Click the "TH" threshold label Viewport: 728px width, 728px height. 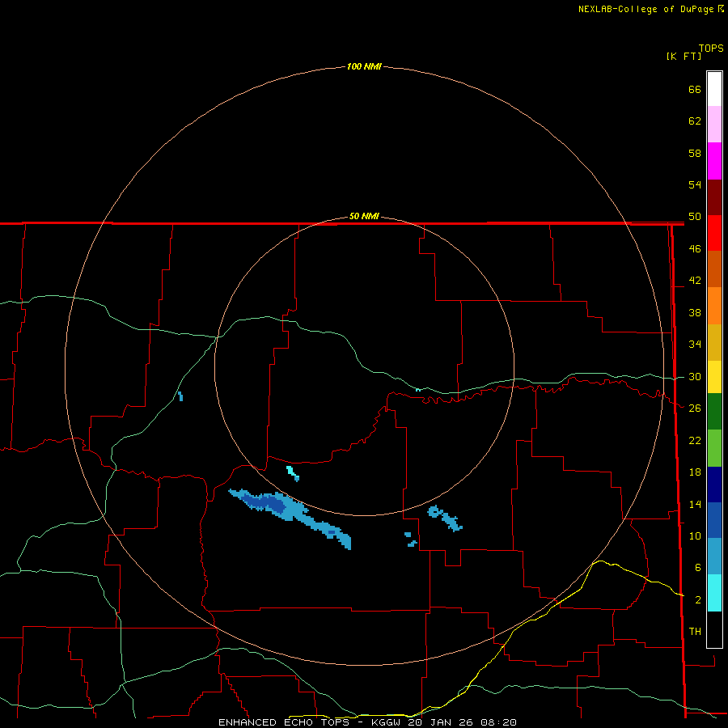tap(695, 632)
